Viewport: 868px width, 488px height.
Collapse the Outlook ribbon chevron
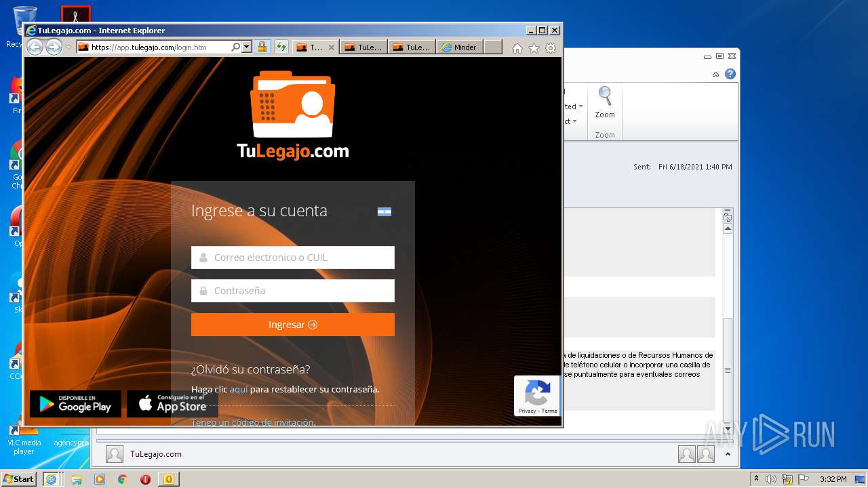(715, 74)
